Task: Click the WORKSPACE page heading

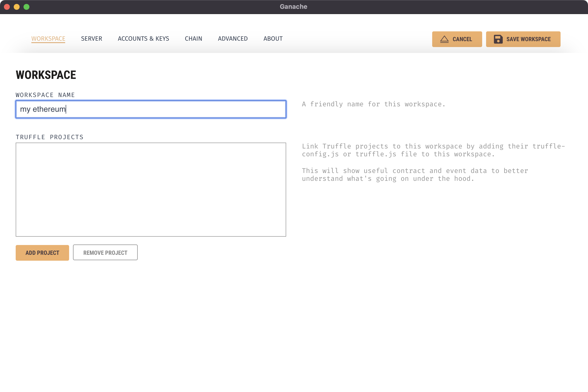Action: (x=46, y=75)
